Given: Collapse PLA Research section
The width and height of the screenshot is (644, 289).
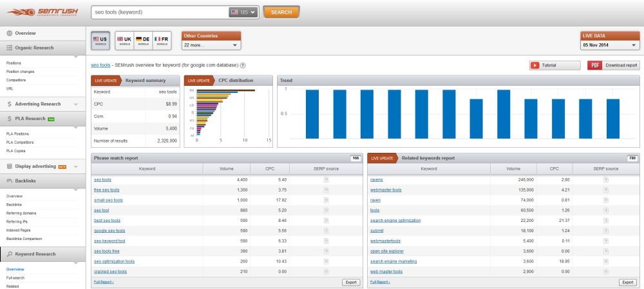Looking at the screenshot, I should [43, 119].
